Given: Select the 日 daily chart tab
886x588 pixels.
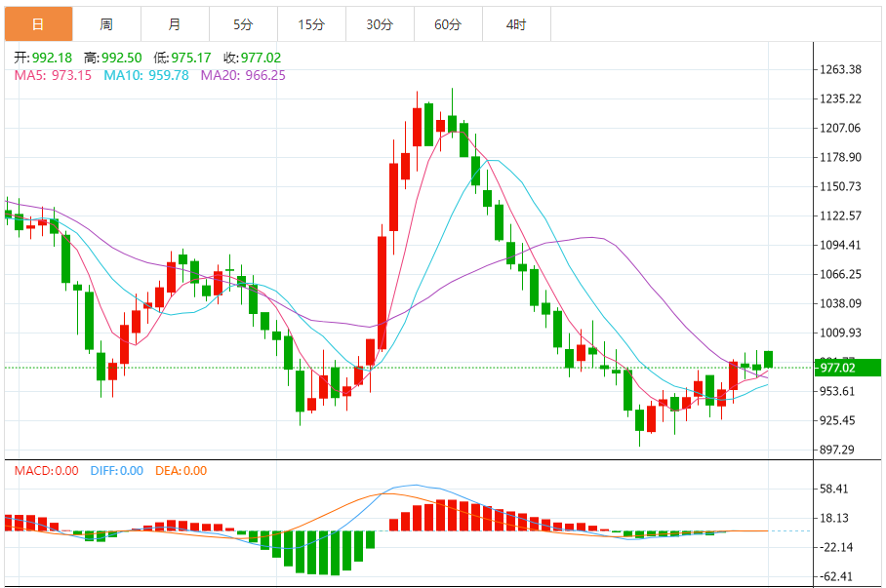Looking at the screenshot, I should (x=38, y=24).
